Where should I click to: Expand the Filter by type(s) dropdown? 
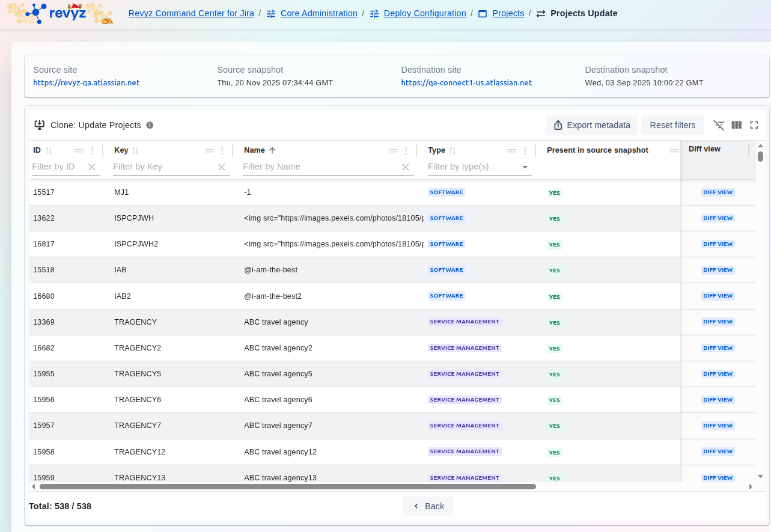[525, 167]
